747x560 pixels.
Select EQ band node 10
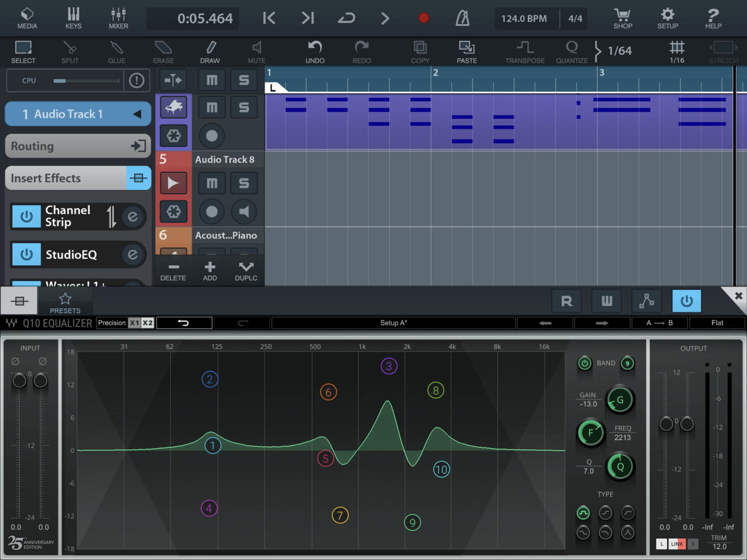pyautogui.click(x=441, y=470)
